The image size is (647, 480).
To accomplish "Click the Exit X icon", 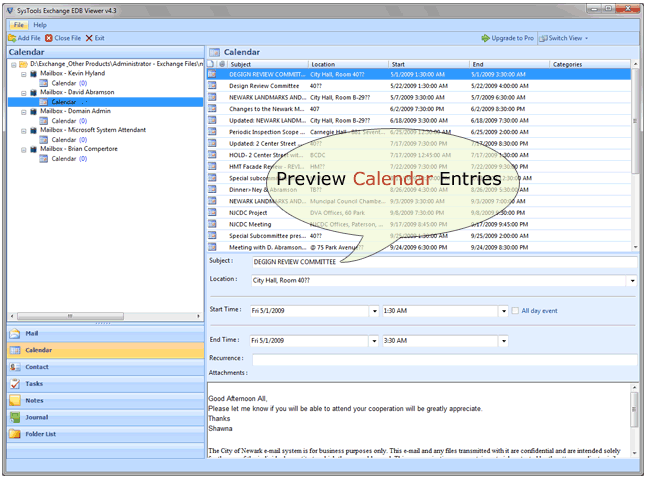I will pyautogui.click(x=89, y=38).
